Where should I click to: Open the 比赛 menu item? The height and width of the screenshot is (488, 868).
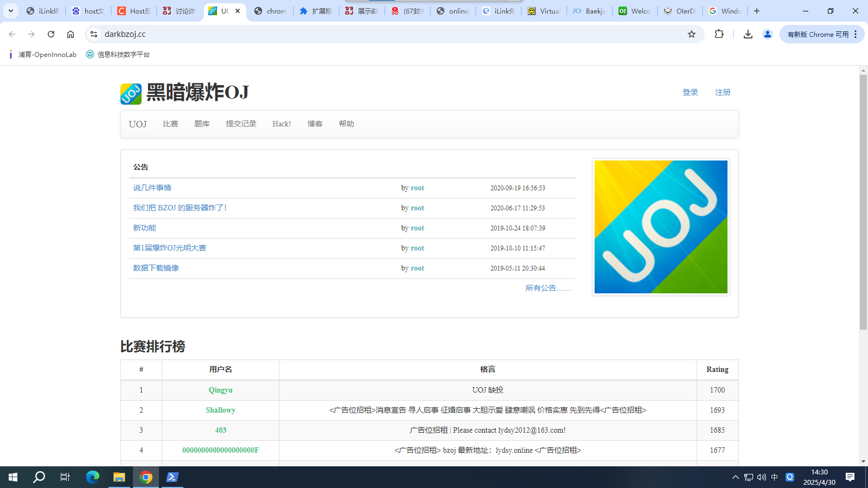(x=170, y=124)
